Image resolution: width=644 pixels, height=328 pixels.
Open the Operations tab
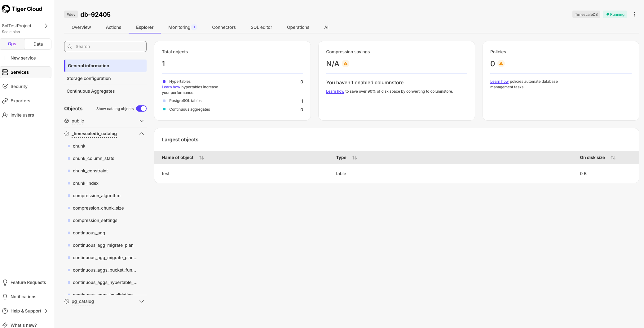pos(298,27)
